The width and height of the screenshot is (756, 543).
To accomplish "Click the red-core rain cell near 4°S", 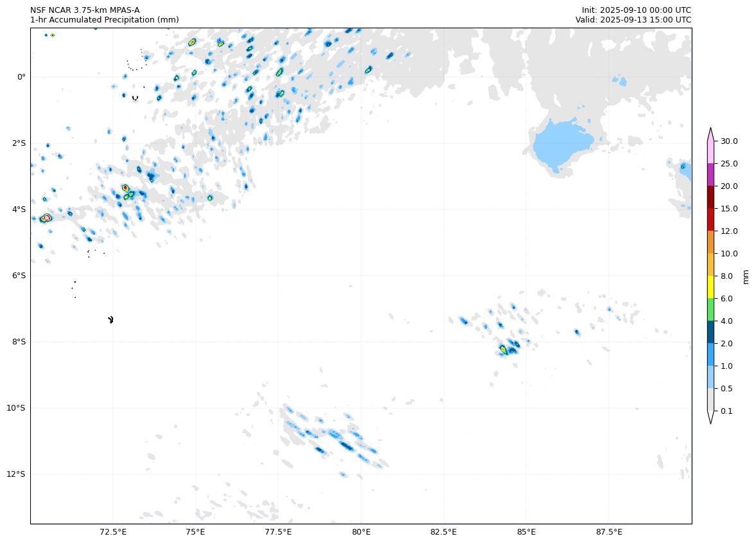I will click(x=46, y=218).
